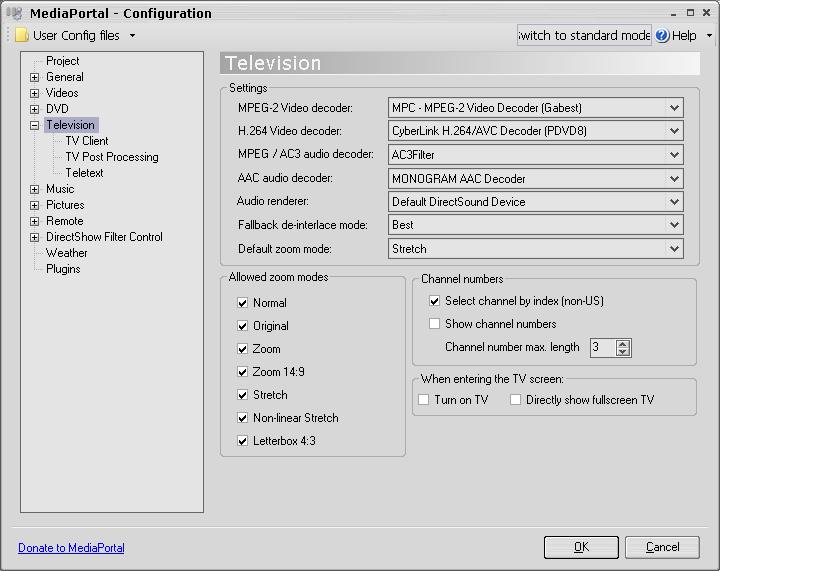Open the User Config files menu
Screen dimensions: 840x571
[x=76, y=35]
